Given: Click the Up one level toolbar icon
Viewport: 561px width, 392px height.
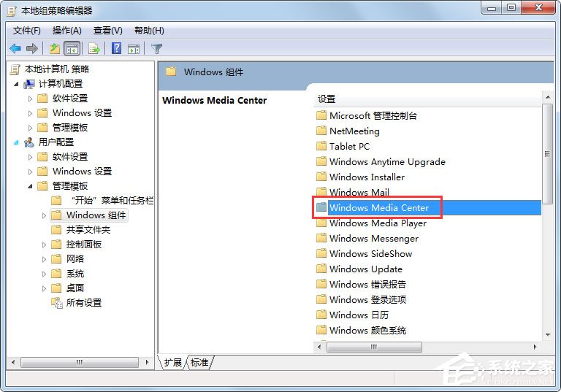Looking at the screenshot, I should pos(55,48).
